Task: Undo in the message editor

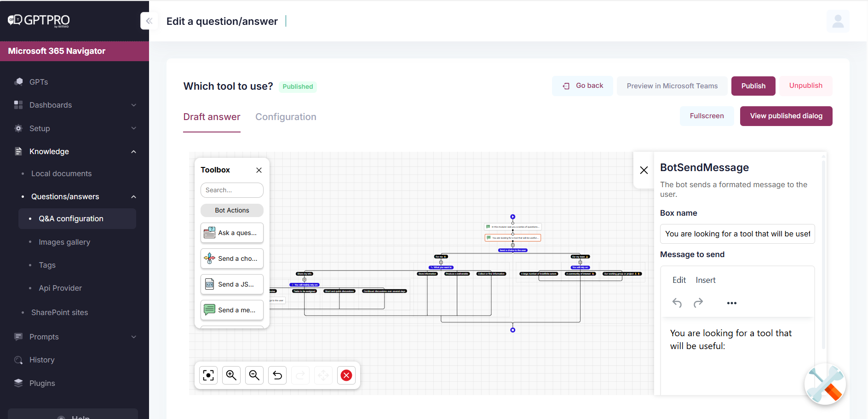Action: 677,303
